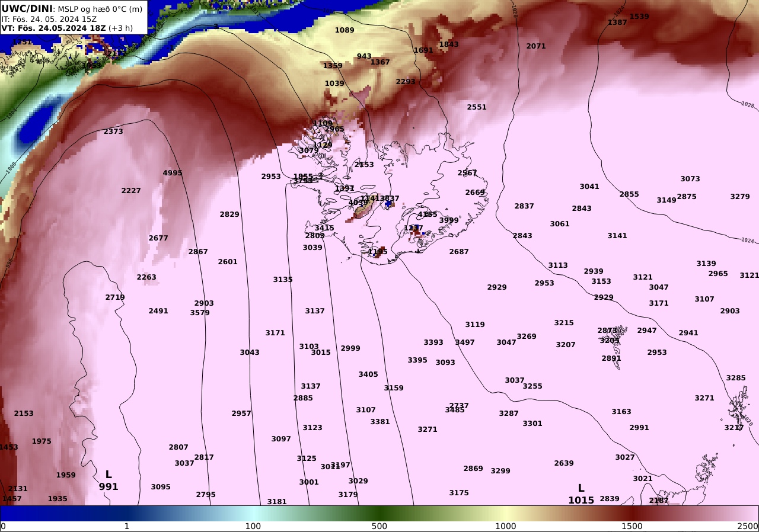759x532 pixels.
Task: Click the 500 tick label on color scale
Action: tap(379, 526)
